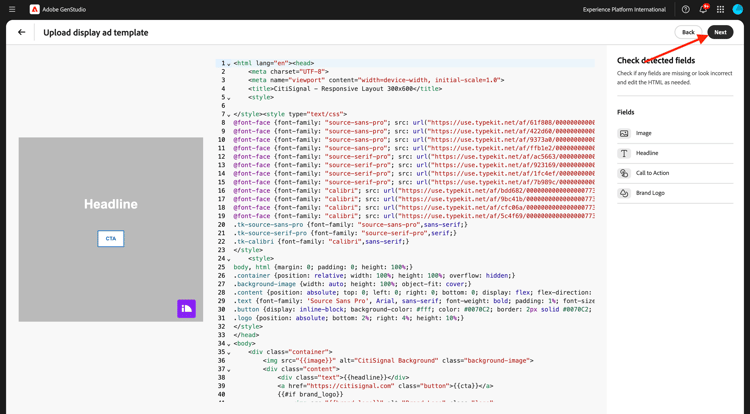Select the Call to Action field icon
The height and width of the screenshot is (414, 750).
point(624,173)
